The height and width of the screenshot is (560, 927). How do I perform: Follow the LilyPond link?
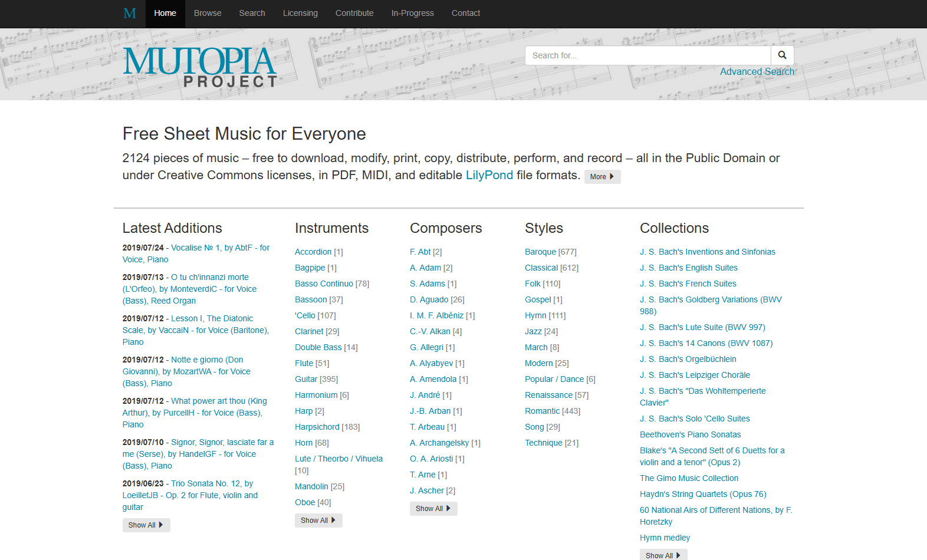[489, 175]
